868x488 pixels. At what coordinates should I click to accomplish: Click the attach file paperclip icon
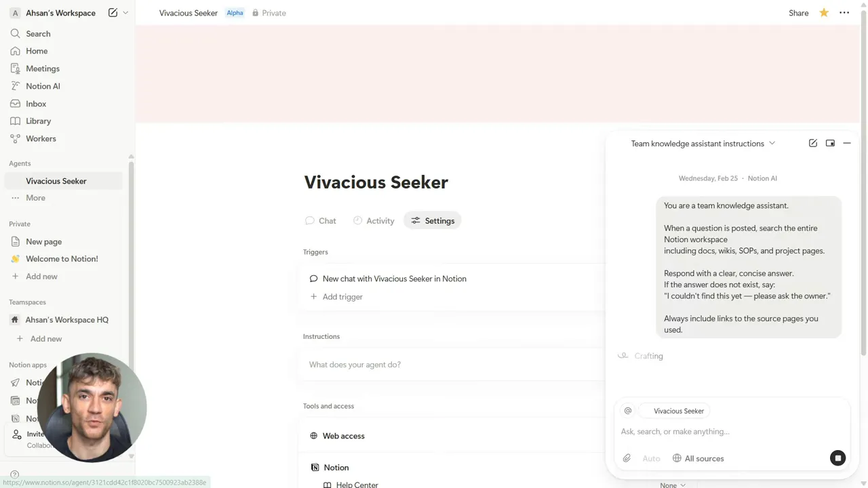[x=627, y=459]
